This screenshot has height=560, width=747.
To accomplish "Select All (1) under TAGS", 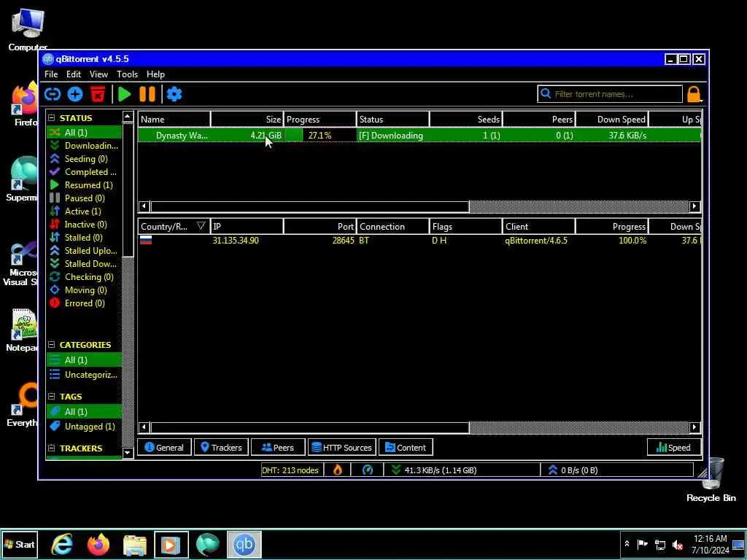I will 84,412.
